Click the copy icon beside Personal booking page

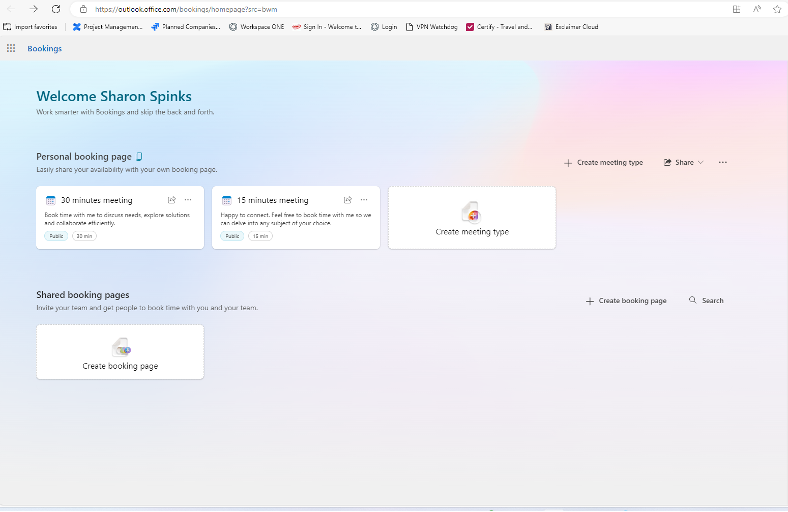coord(140,156)
